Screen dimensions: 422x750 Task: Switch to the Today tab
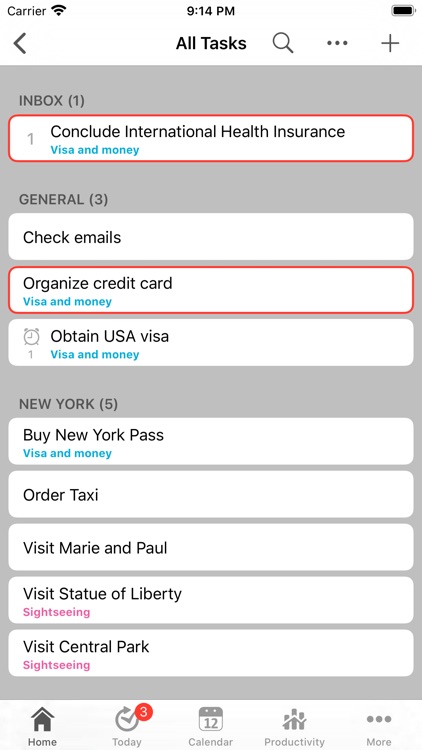(x=127, y=727)
